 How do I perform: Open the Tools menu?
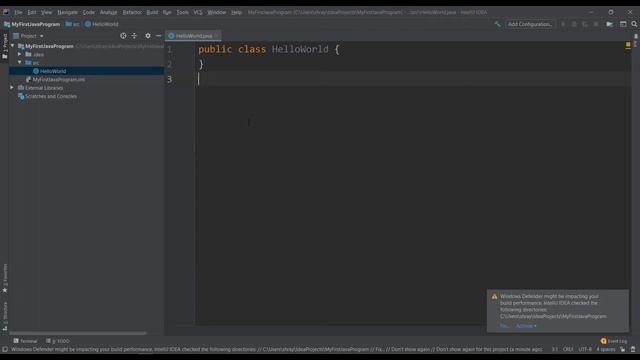point(182,12)
